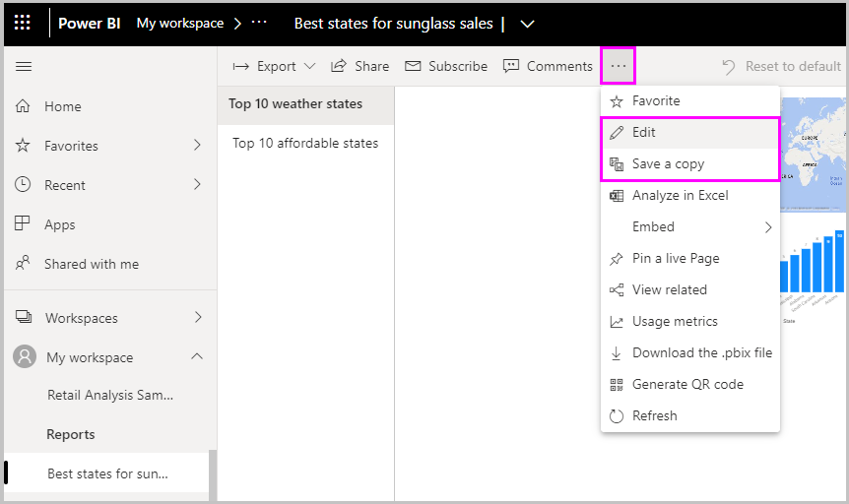The width and height of the screenshot is (849, 504).
Task: Click Reset to default text
Action: coord(793,66)
